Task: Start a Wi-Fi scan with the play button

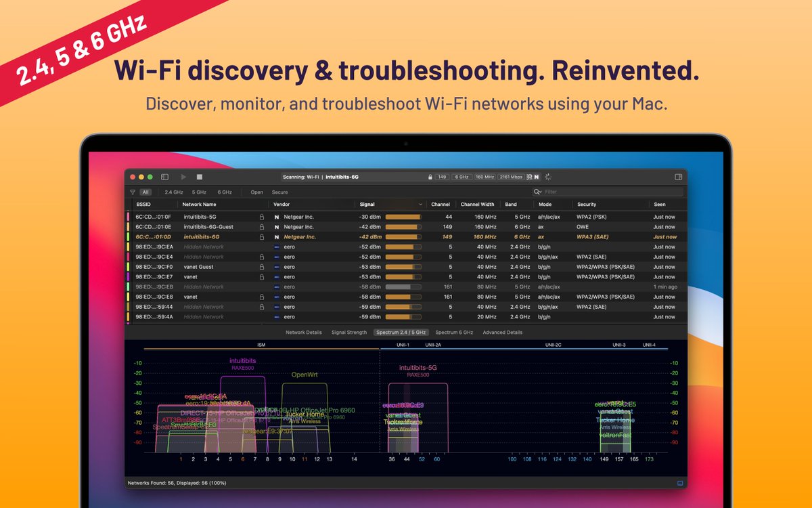Action: [183, 177]
